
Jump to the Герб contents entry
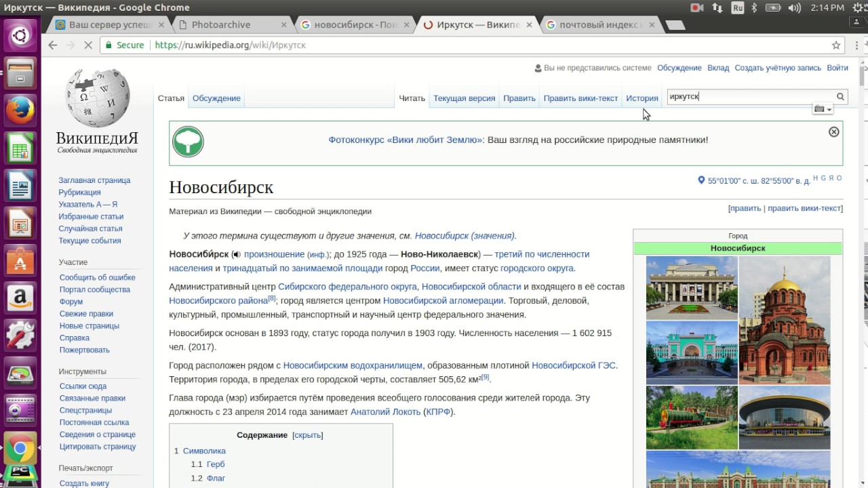(x=216, y=464)
